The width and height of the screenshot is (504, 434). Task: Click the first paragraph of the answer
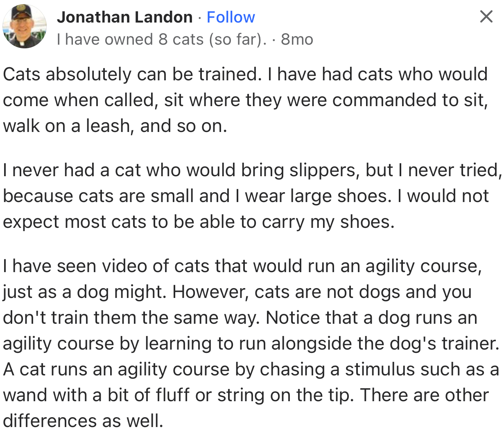164,100
